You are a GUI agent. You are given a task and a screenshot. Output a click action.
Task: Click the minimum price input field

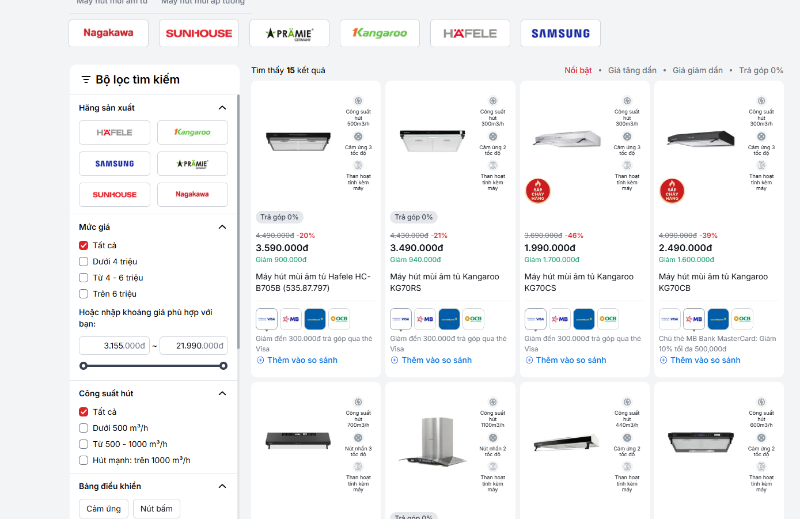pyautogui.click(x=114, y=346)
